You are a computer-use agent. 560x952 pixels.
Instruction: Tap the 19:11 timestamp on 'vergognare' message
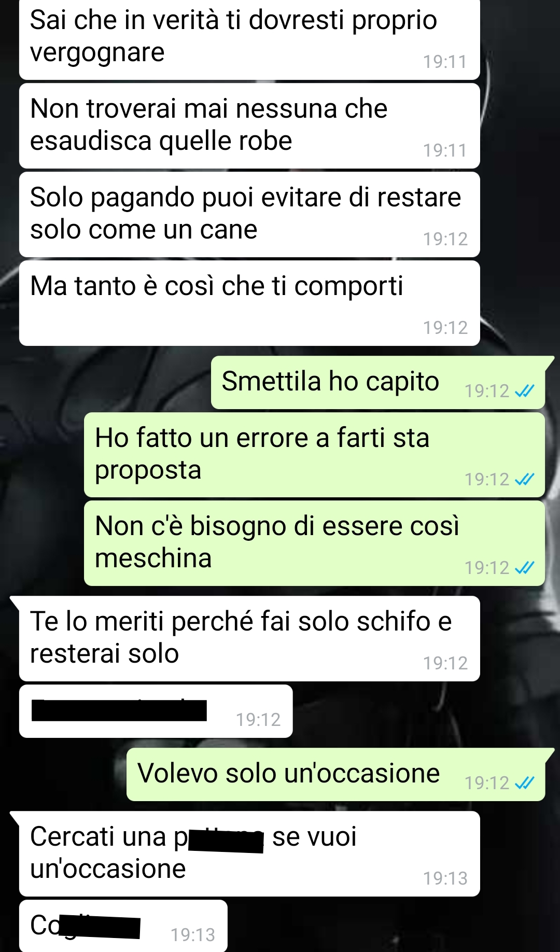point(445,62)
